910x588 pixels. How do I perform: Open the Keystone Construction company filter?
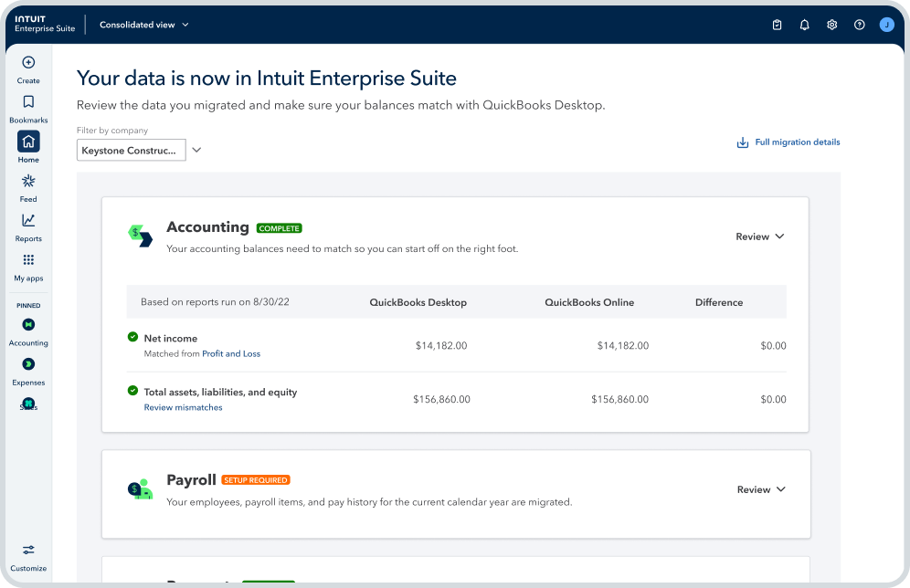[132, 150]
